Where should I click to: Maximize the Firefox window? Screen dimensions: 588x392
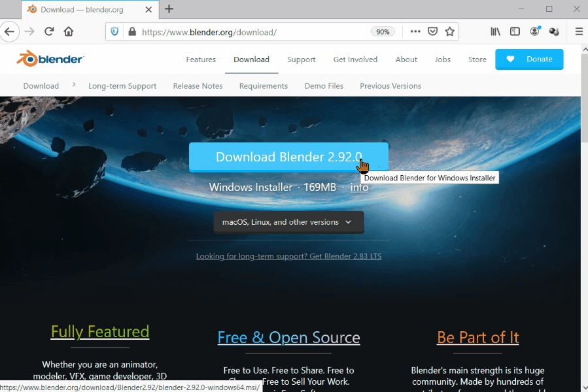tap(549, 9)
